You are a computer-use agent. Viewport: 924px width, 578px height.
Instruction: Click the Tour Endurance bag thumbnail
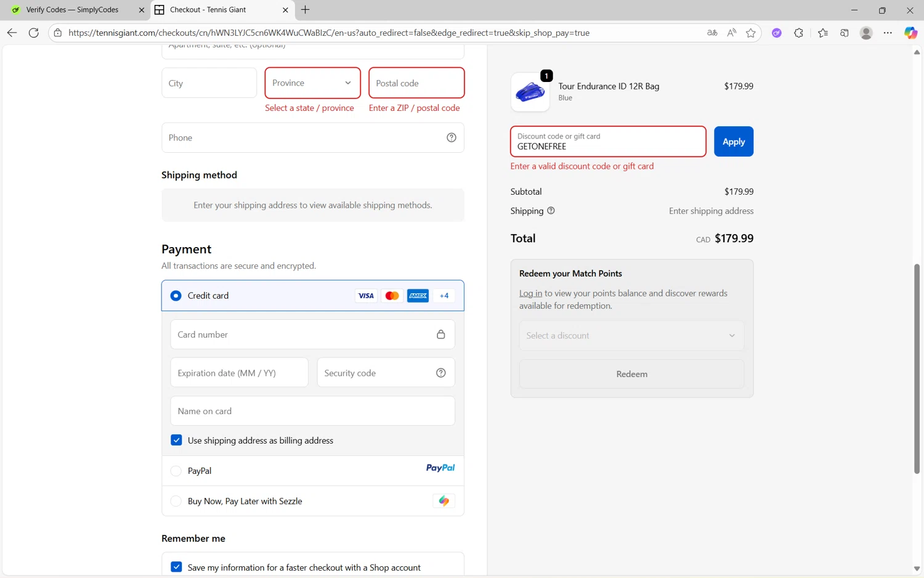pyautogui.click(x=530, y=92)
